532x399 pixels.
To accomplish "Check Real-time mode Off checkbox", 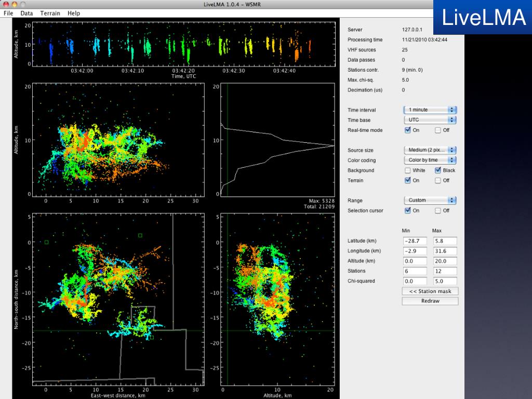I will point(437,130).
